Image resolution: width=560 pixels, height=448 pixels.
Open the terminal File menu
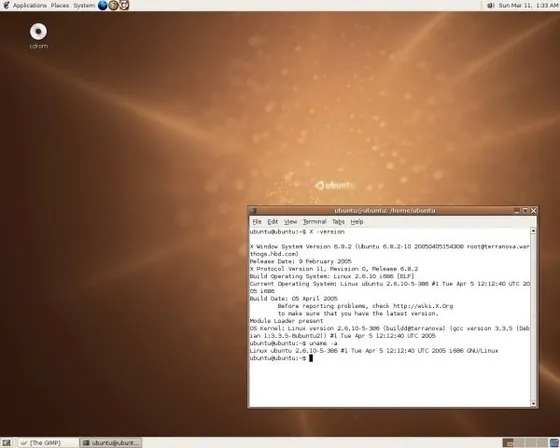click(x=257, y=221)
